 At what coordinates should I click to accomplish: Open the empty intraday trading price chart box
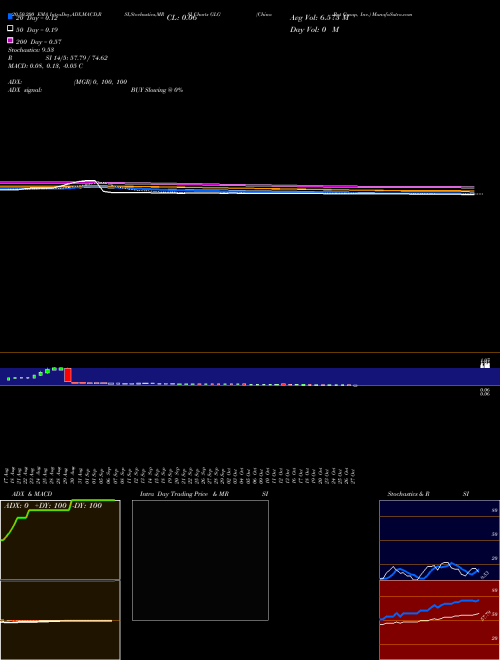point(200,560)
